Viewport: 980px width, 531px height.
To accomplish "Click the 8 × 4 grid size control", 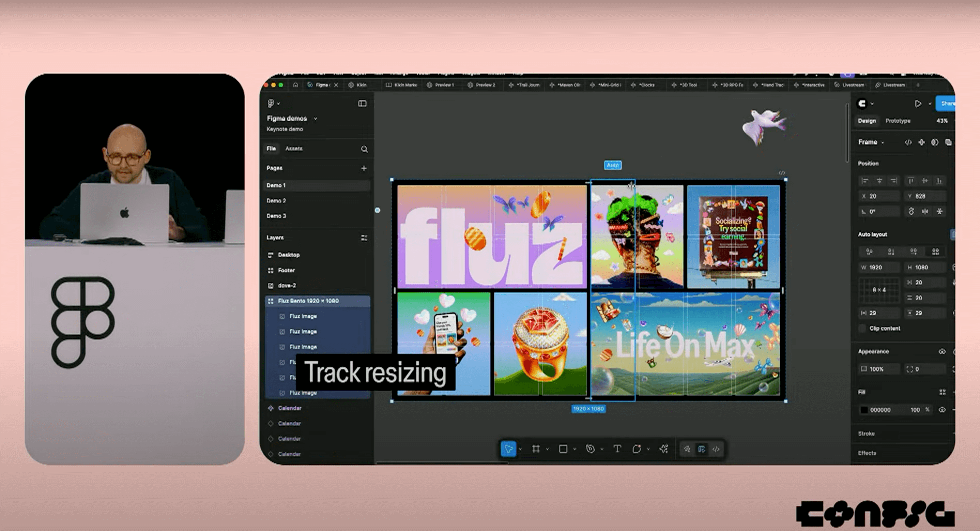I will point(879,290).
